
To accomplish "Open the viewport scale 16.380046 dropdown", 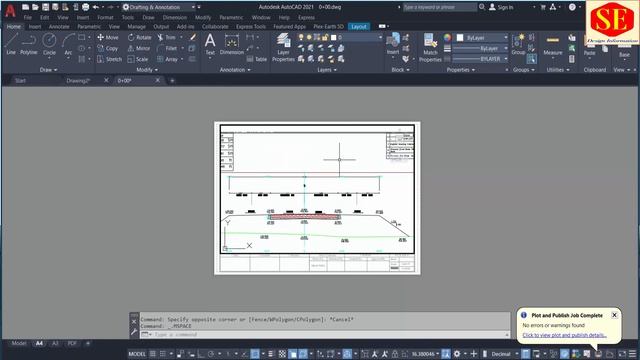I will coord(426,353).
